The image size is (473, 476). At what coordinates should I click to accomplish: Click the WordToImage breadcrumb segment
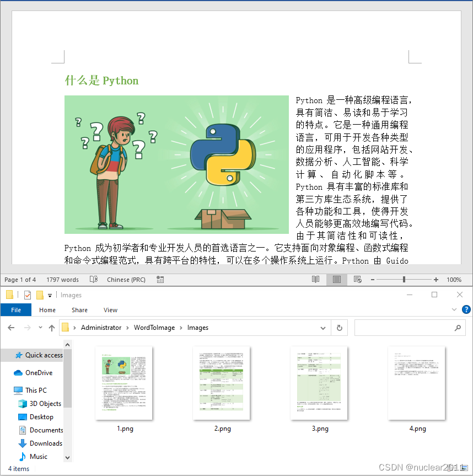154,328
